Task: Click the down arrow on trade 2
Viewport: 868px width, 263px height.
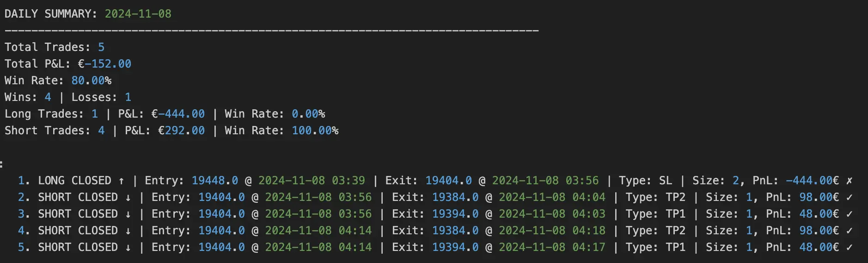Action: point(128,197)
